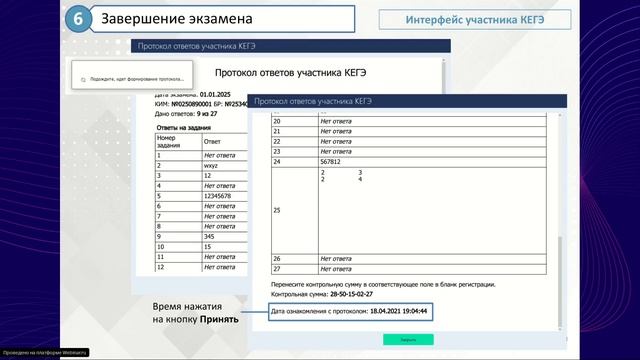640x360 pixels.
Task: Click the heading 'Протокол ответов участника КЕГЭ' in the back window
Action: coord(291,73)
